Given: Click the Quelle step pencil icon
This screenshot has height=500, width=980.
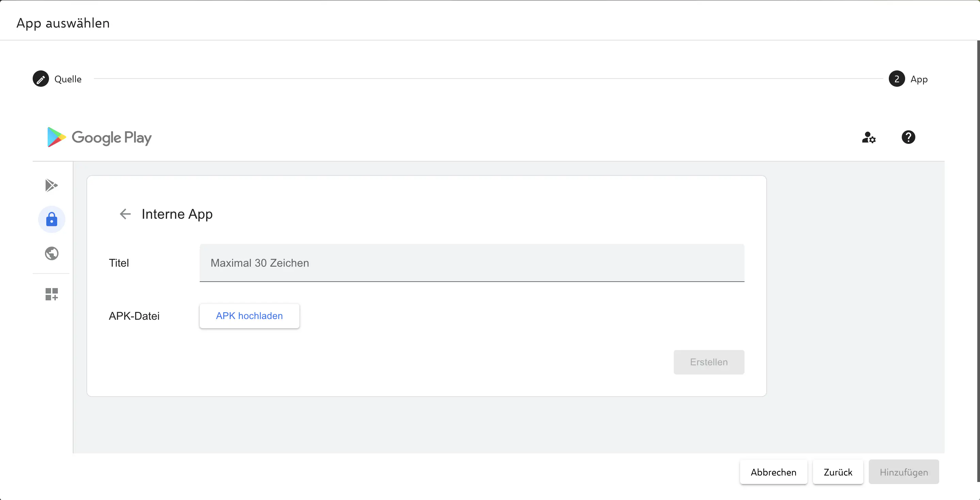Looking at the screenshot, I should pos(41,79).
